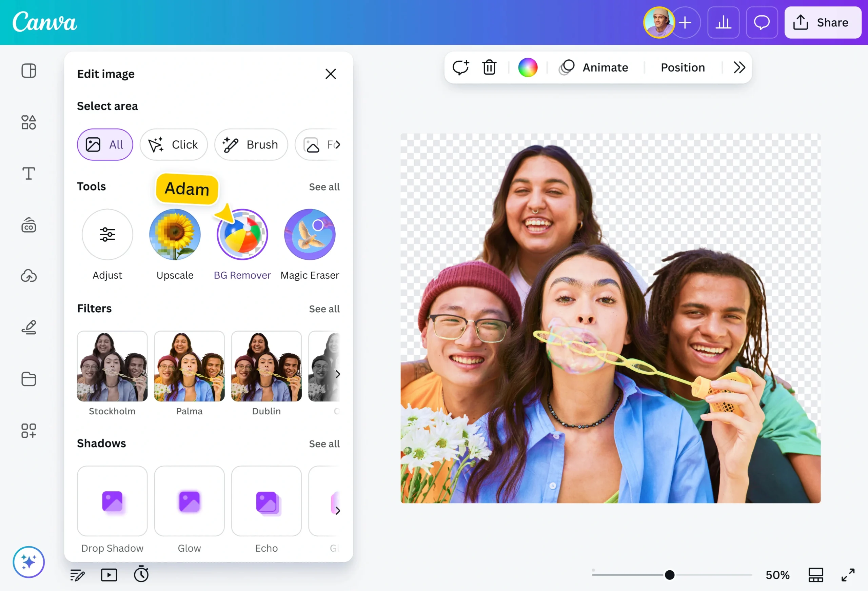The width and height of the screenshot is (868, 591).
Task: Delete the image with trash icon
Action: [489, 67]
